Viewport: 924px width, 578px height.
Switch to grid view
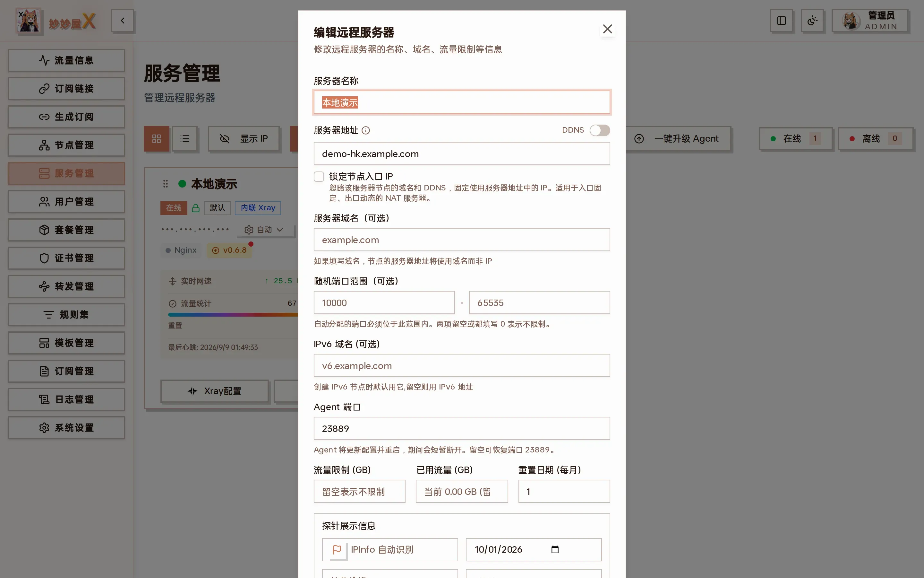point(157,139)
